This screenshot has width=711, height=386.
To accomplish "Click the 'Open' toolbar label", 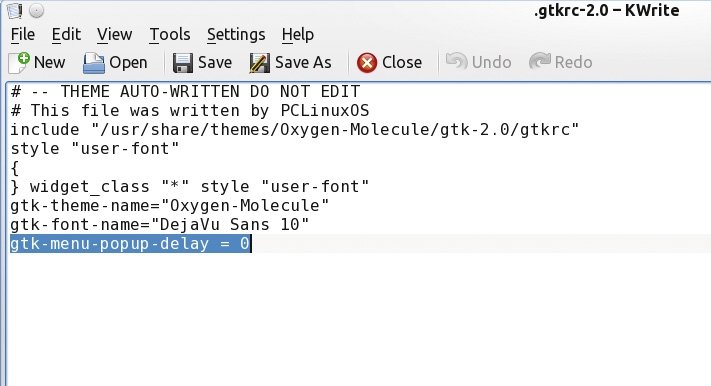I will click(x=128, y=63).
